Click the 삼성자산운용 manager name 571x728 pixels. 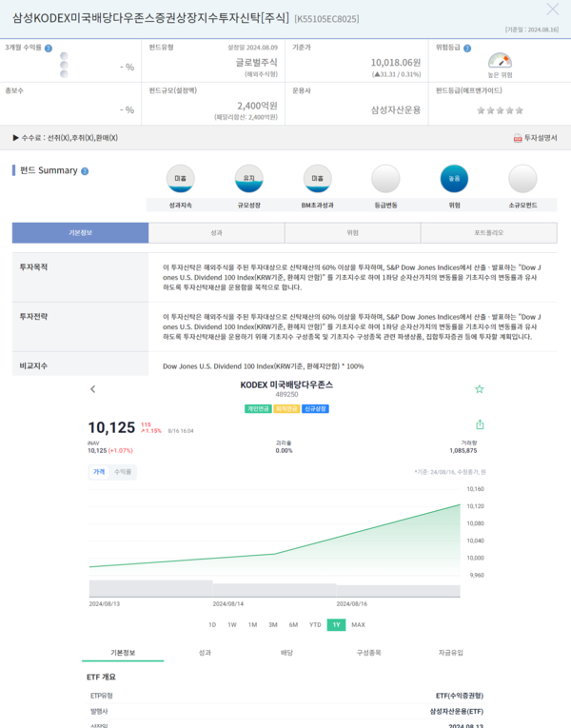[396, 110]
